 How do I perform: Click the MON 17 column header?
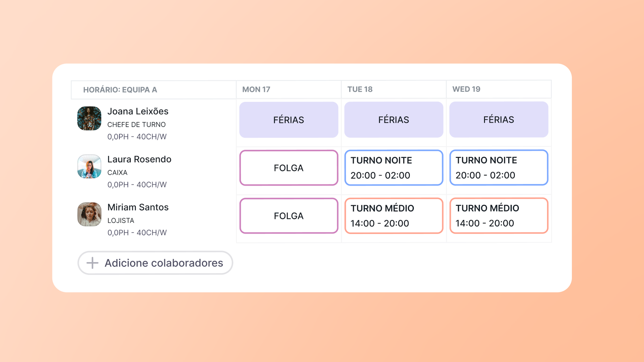[289, 89]
